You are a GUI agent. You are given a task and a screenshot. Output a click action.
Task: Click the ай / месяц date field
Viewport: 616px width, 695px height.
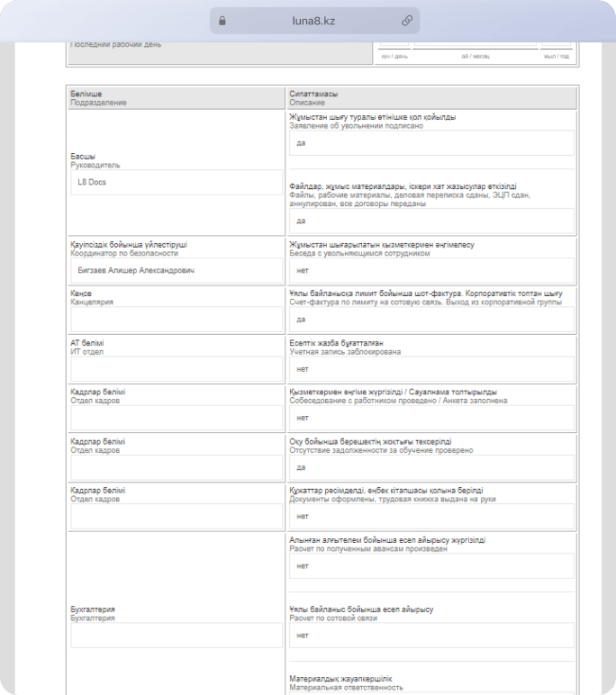tap(476, 43)
